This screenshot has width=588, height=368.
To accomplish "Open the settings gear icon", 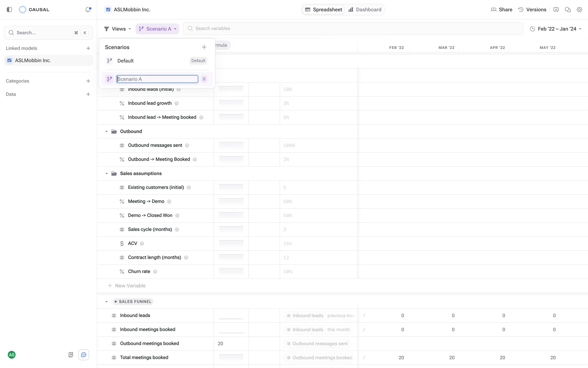I will [579, 10].
